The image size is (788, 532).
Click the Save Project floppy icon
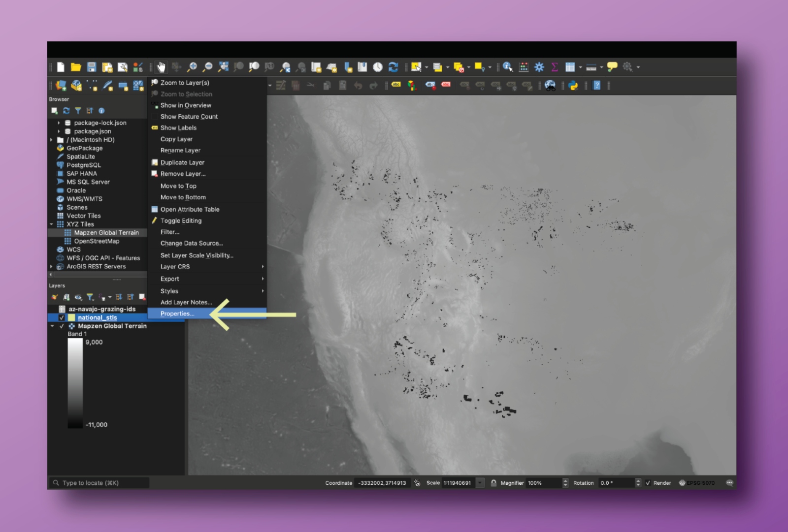point(92,67)
